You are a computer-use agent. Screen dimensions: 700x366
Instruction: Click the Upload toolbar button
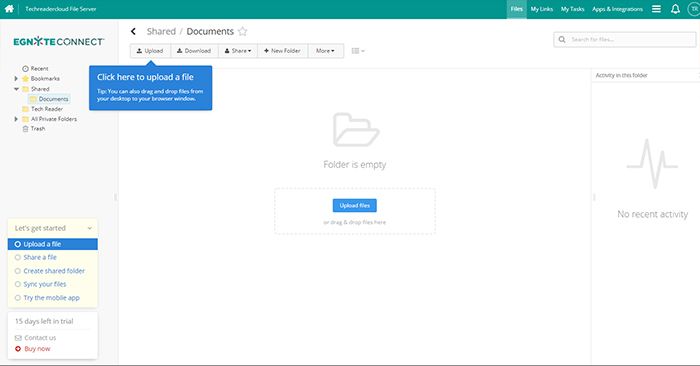150,51
